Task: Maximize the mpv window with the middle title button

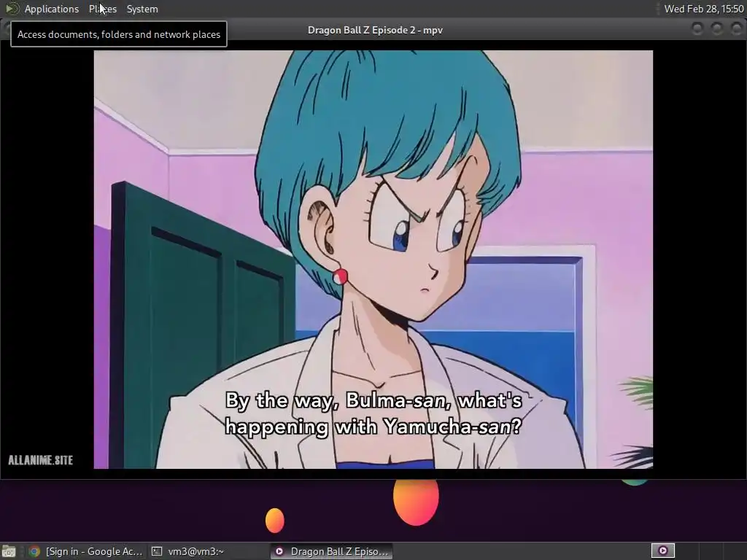Action: (x=717, y=29)
